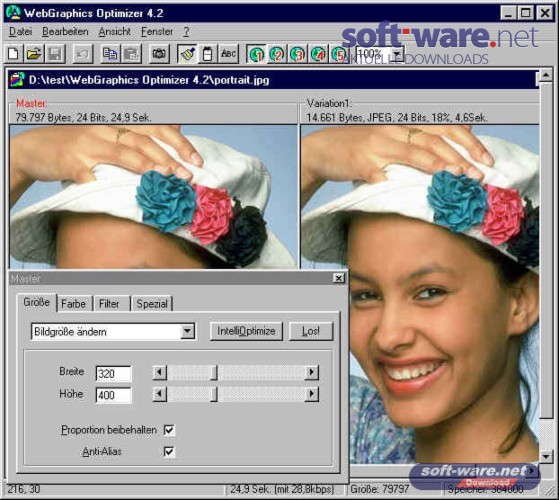Image resolution: width=559 pixels, height=500 pixels.
Task: Toggle the Anti-Alias checkbox
Action: (x=169, y=452)
